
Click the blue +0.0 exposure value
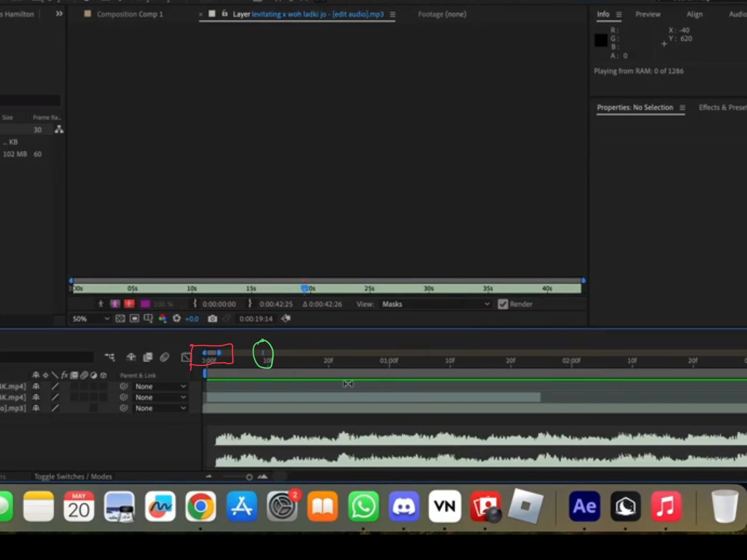[192, 319]
